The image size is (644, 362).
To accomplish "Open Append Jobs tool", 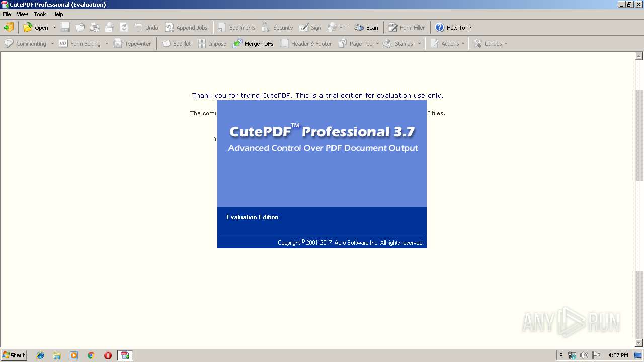I will (x=186, y=28).
